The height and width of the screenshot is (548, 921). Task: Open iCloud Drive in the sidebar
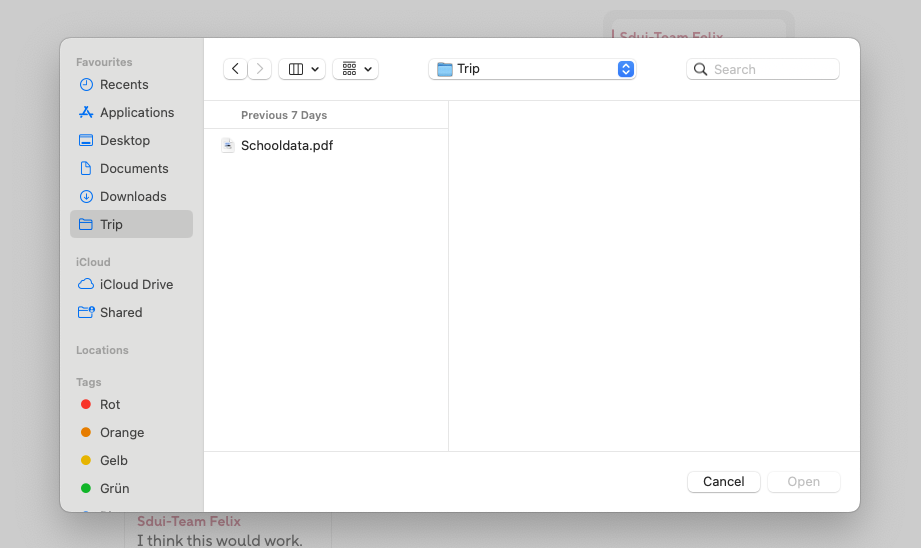[x=136, y=285]
